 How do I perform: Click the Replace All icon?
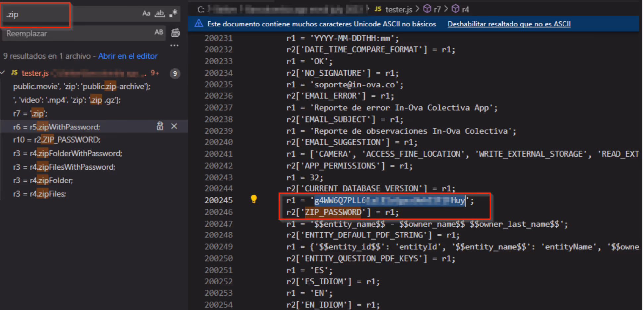coord(175,33)
